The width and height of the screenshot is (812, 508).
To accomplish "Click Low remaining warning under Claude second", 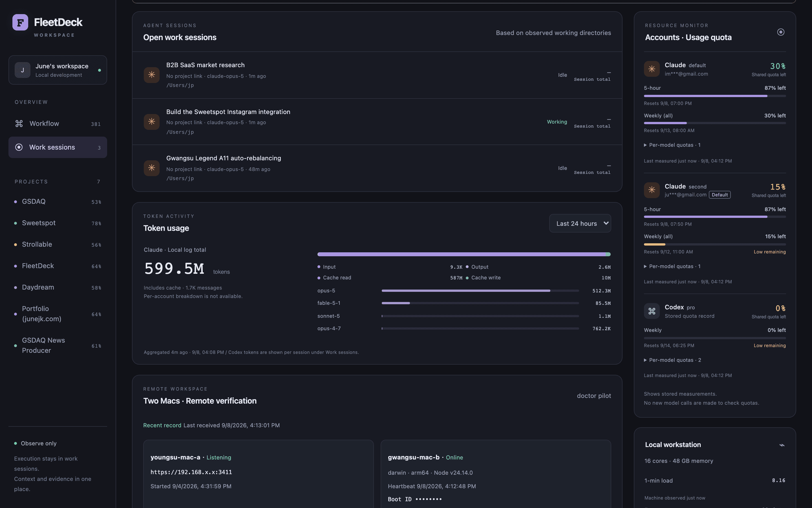I will coord(770,252).
